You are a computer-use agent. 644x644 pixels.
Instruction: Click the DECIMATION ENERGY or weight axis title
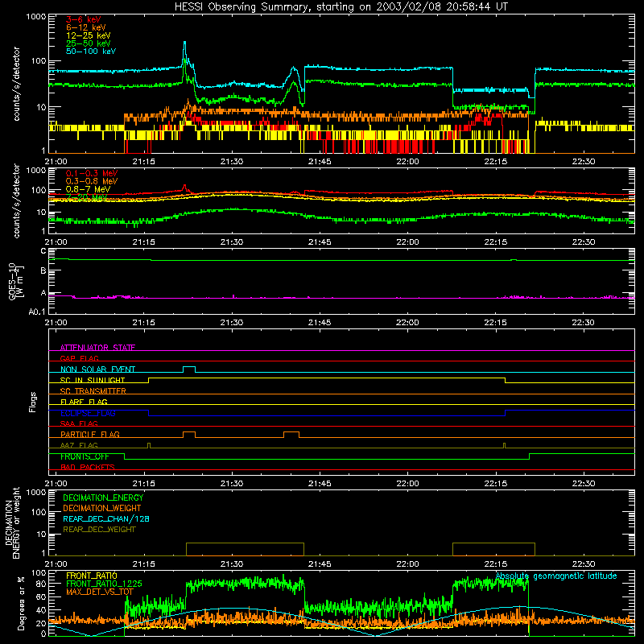12,523
